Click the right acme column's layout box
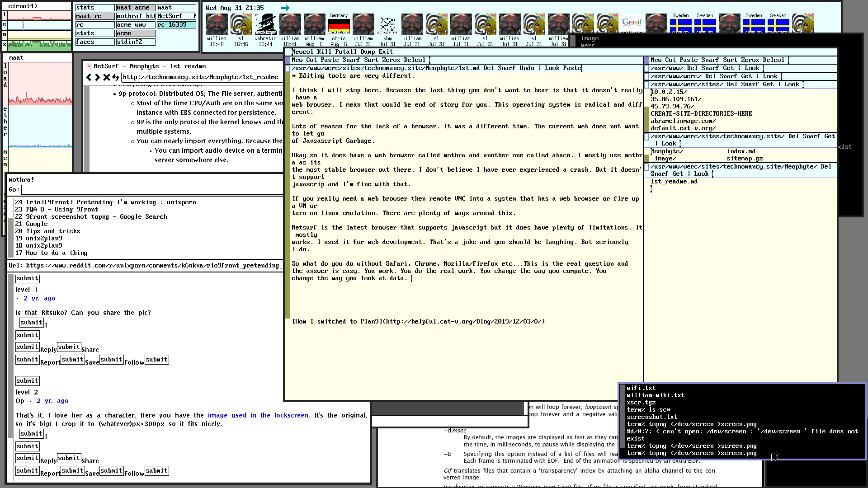Screen dimensions: 868x488 click(x=646, y=60)
